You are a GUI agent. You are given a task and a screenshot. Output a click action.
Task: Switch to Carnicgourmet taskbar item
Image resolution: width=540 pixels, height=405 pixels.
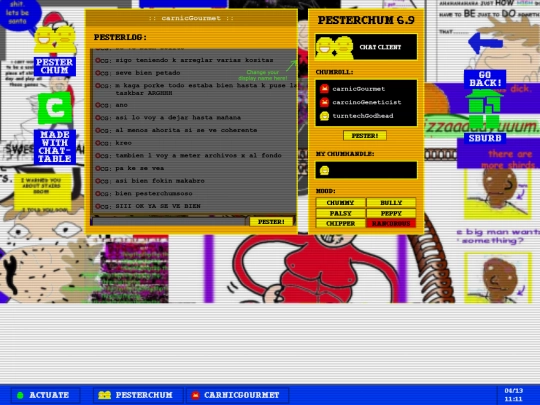click(x=237, y=395)
